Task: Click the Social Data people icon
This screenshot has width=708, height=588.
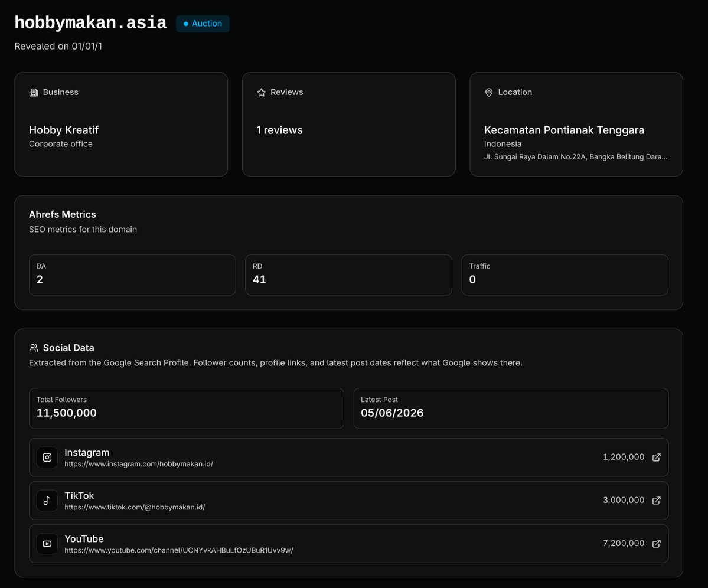Action: tap(34, 348)
